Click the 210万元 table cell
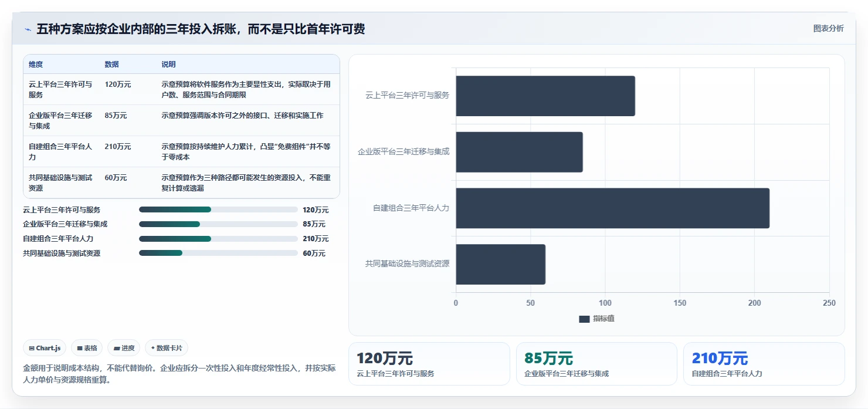 click(118, 147)
